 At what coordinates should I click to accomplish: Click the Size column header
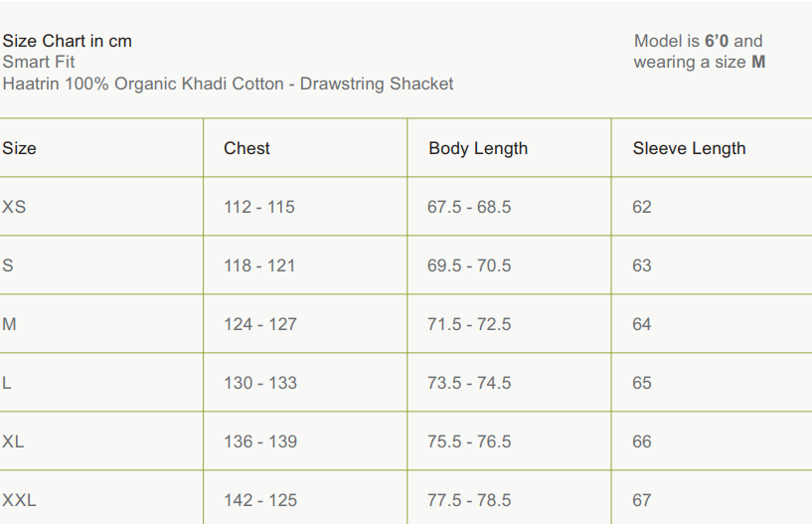pos(19,148)
